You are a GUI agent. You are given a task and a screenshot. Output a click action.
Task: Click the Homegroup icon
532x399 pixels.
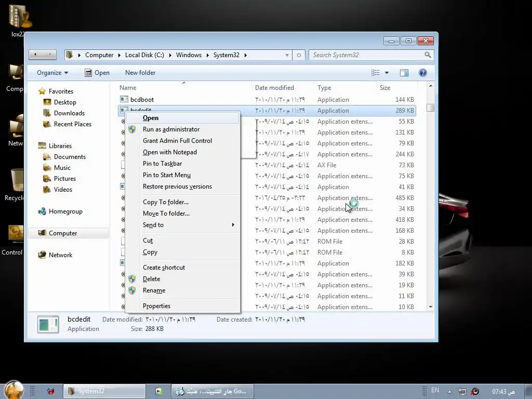[x=42, y=211]
